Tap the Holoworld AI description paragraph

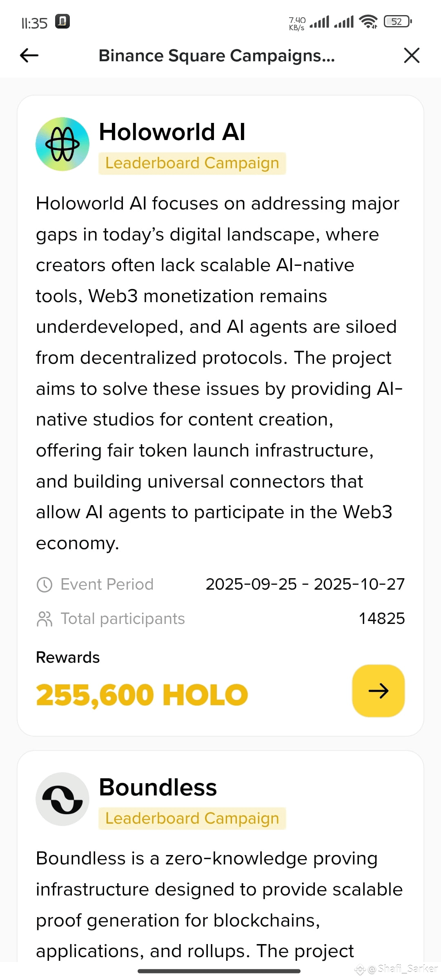(220, 373)
